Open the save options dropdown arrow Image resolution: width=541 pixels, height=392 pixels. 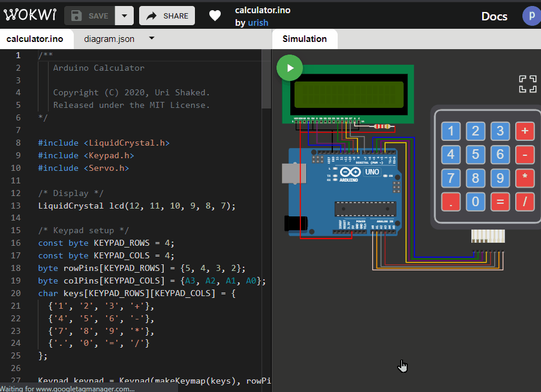tap(124, 16)
